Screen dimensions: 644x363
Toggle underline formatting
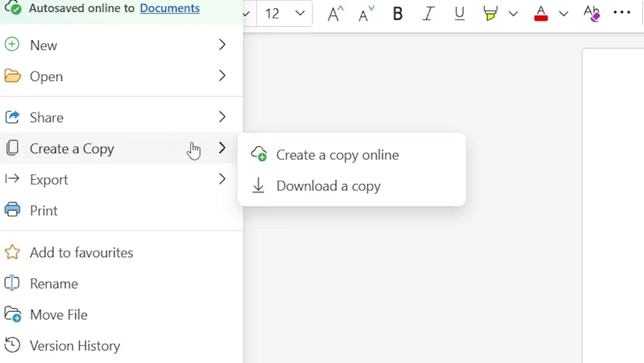click(x=460, y=14)
